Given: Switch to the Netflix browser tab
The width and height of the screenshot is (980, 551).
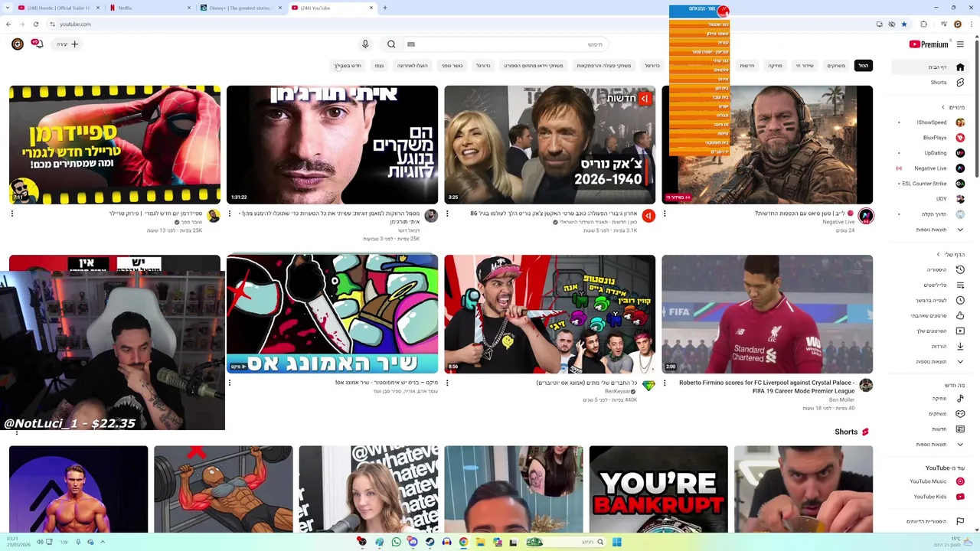Looking at the screenshot, I should [x=149, y=8].
